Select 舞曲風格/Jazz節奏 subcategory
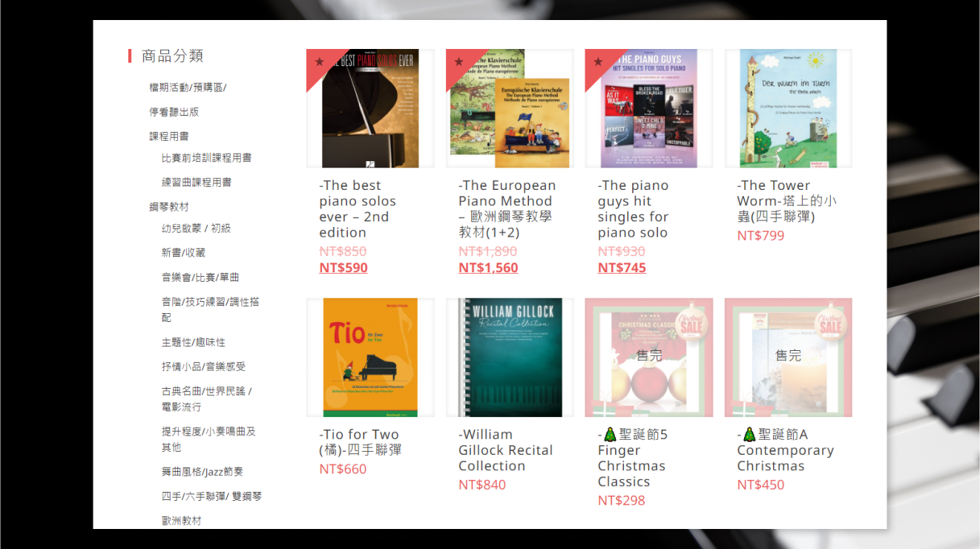This screenshot has height=549, width=980. pyautogui.click(x=202, y=472)
